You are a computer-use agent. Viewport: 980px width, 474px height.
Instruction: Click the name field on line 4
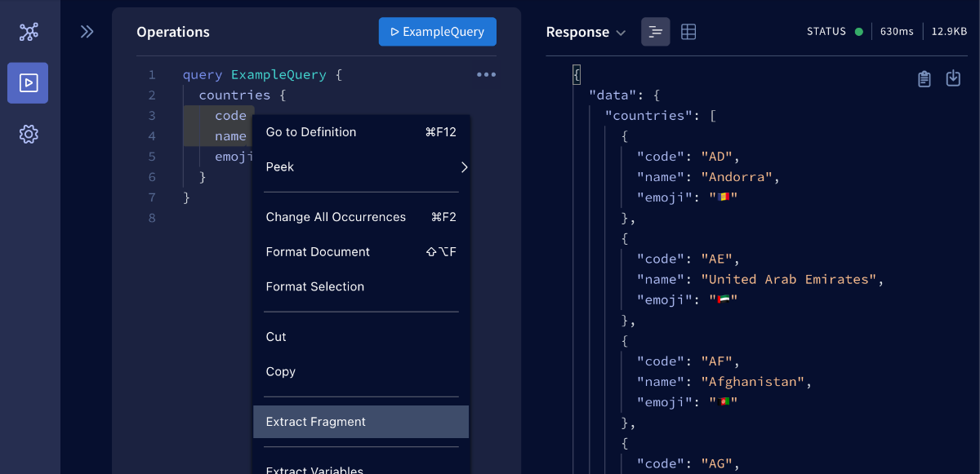click(x=230, y=136)
